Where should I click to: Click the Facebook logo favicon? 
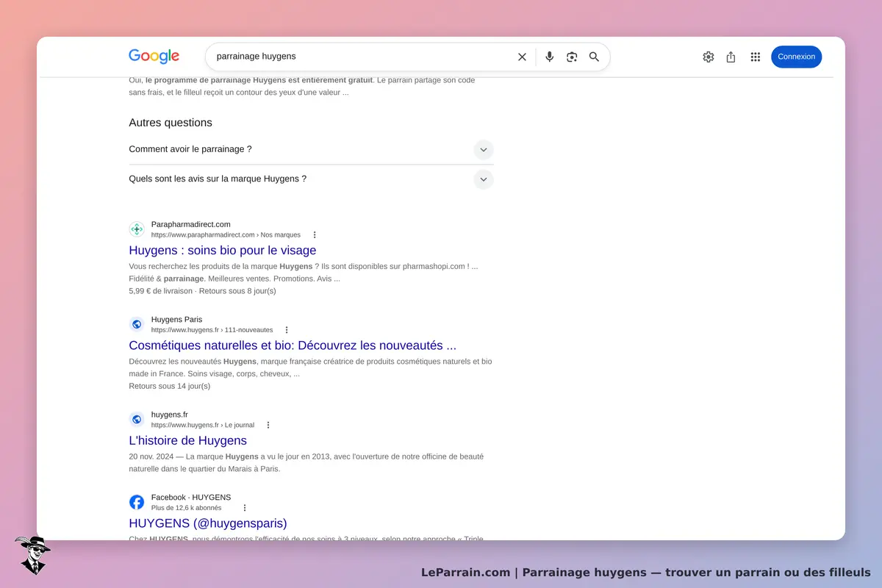click(137, 502)
